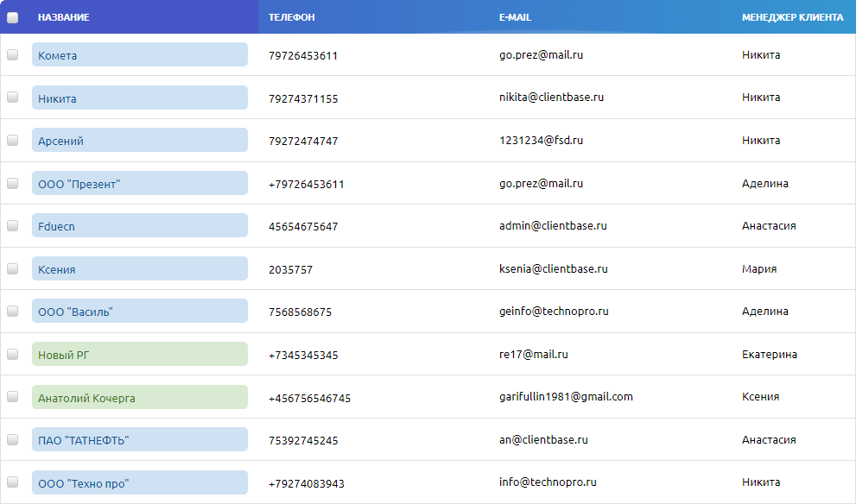856x504 pixels.
Task: Sort by the E-mail column header
Action: point(515,17)
